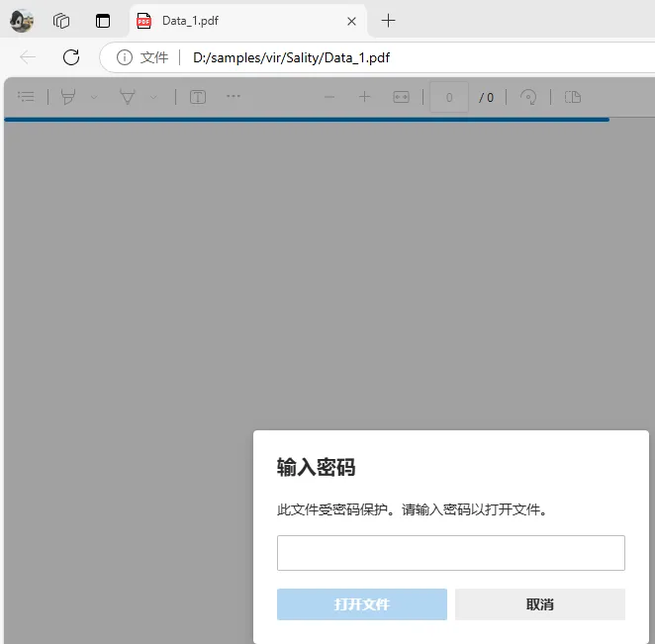Expand the draw tool dropdown arrow
Viewport: 655px width, 644px height.
tap(153, 97)
